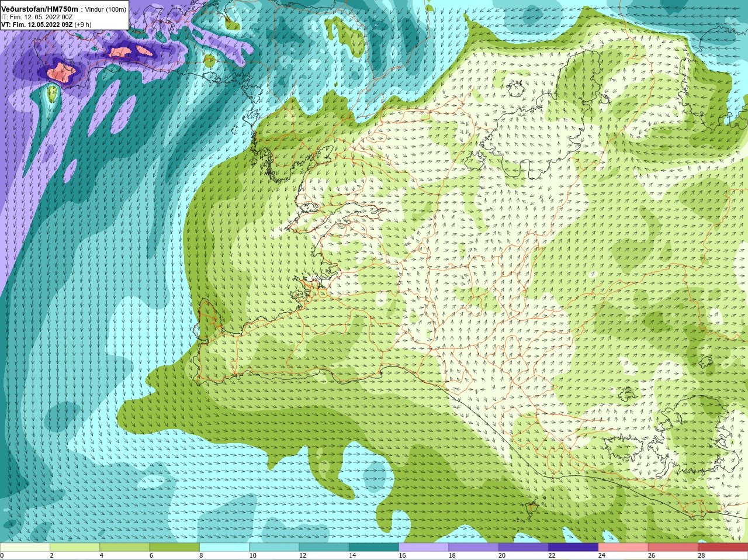Viewport: 748px width, 560px height.
Task: Click the purple 18–20 legend swatch
Action: pyautogui.click(x=474, y=547)
